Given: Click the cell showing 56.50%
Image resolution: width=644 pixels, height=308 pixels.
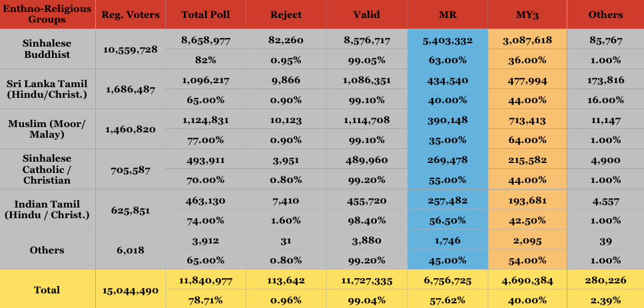Looking at the screenshot, I should coord(448,220).
